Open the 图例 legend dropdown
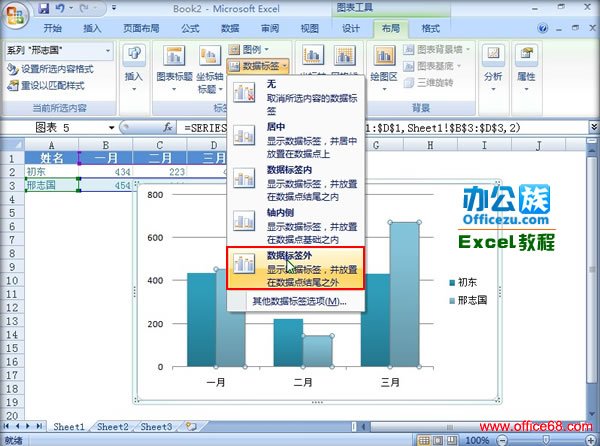The image size is (600, 446). [249, 49]
